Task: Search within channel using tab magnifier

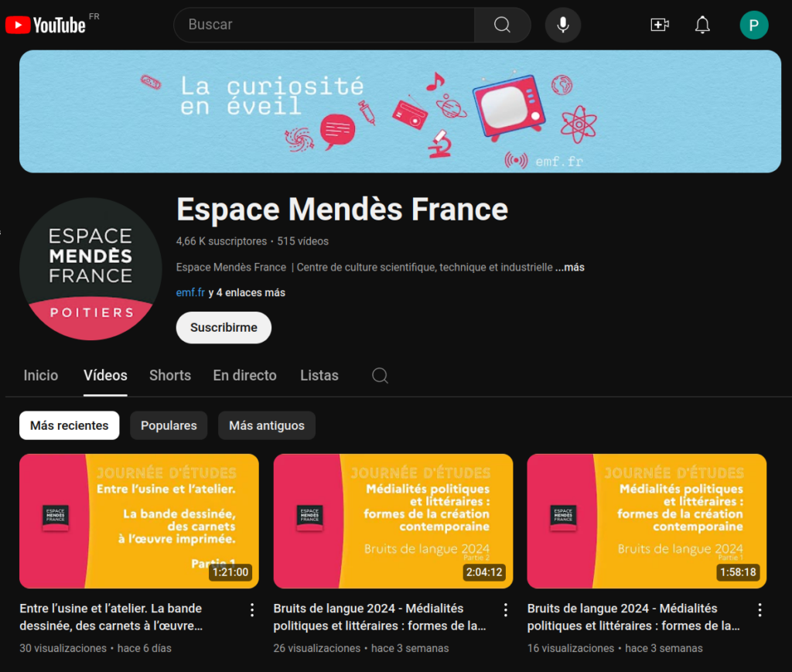Action: 380,375
